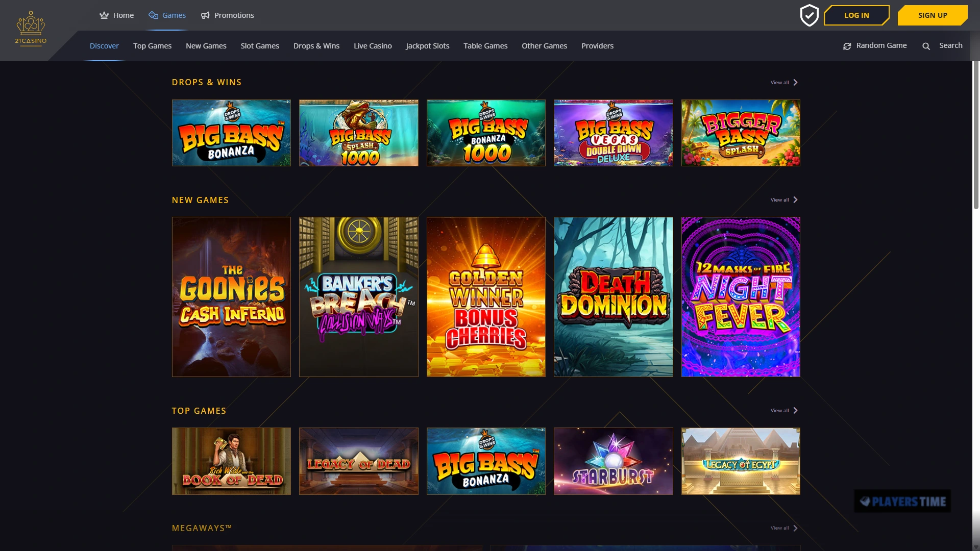Click the SIGN UP button
Screen dimensions: 980x551
click(x=933, y=15)
